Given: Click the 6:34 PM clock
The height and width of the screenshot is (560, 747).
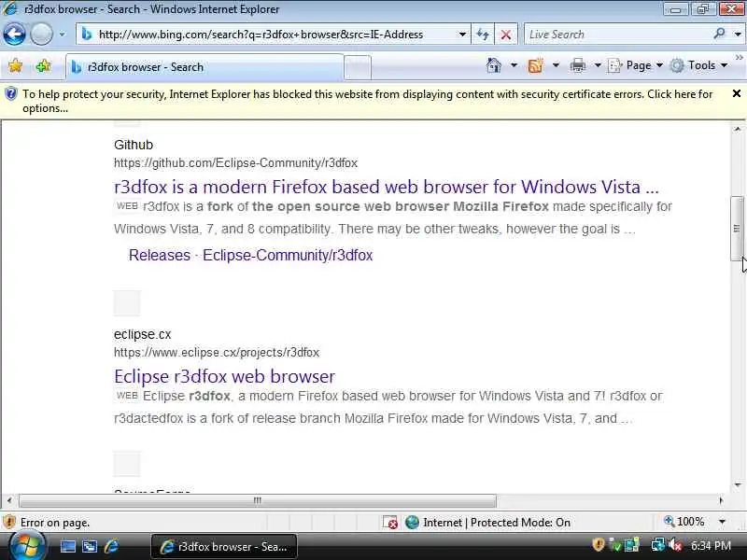Looking at the screenshot, I should (x=711, y=545).
